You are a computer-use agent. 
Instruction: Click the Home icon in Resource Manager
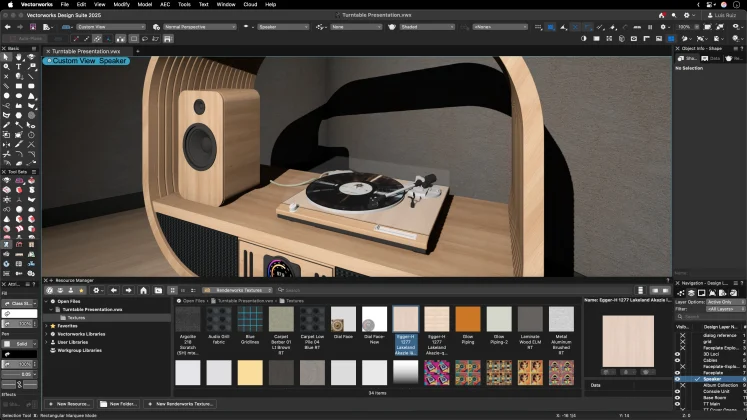[145, 290]
